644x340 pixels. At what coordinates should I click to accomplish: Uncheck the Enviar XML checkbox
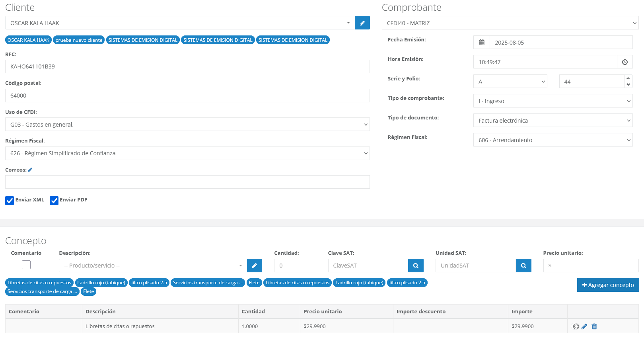click(x=10, y=201)
